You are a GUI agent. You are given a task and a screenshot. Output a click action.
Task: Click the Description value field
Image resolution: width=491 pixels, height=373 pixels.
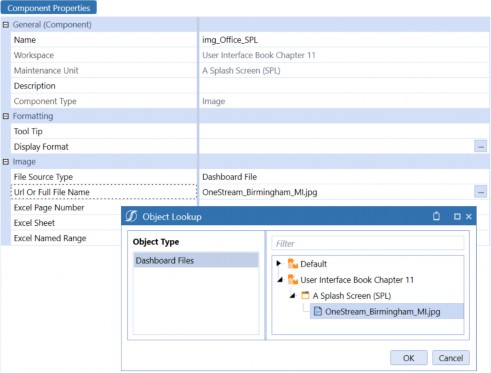click(344, 86)
